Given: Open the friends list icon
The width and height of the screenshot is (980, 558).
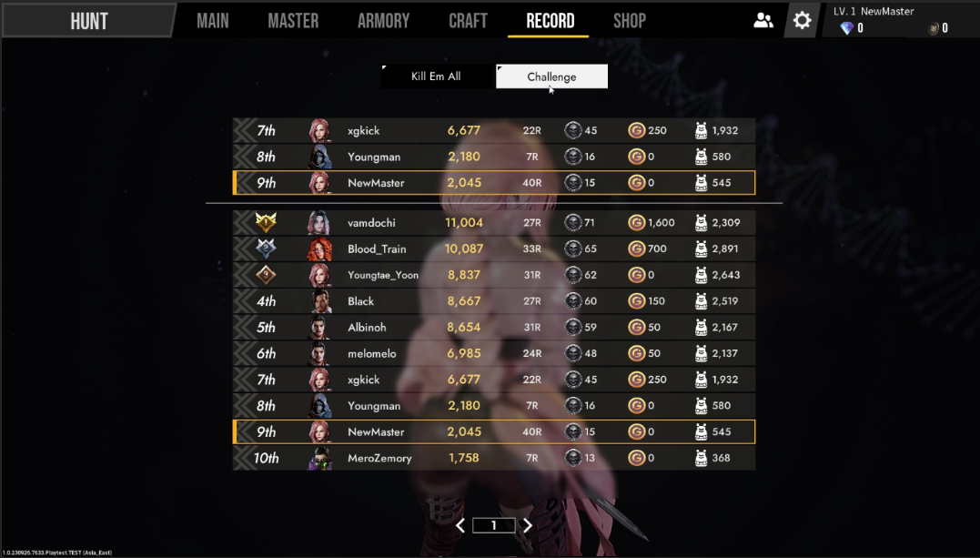Looking at the screenshot, I should (x=763, y=21).
